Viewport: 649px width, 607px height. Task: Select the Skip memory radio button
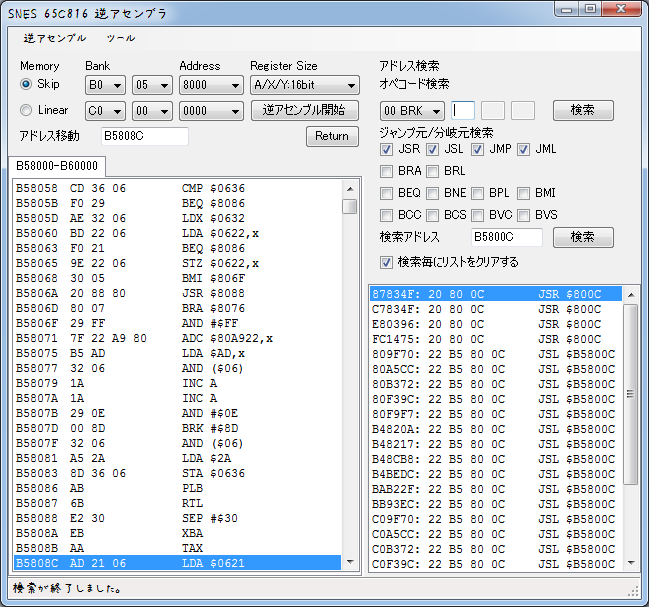click(x=26, y=84)
